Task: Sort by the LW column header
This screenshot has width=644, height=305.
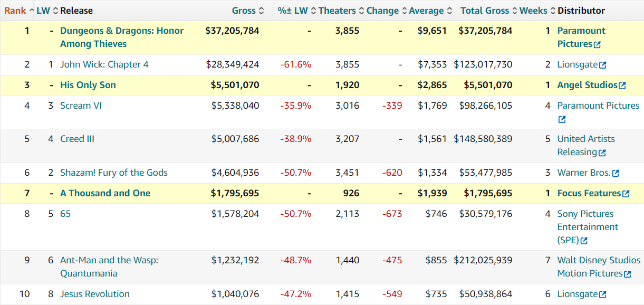Action: pyautogui.click(x=47, y=11)
